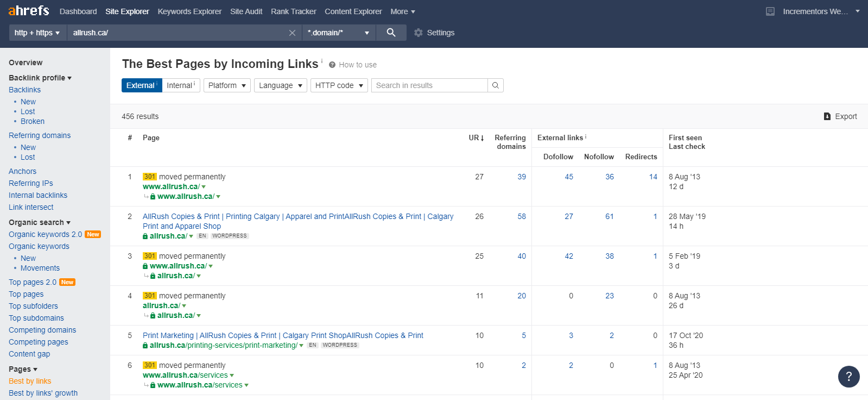Open Top subdomains sidebar link

36,318
